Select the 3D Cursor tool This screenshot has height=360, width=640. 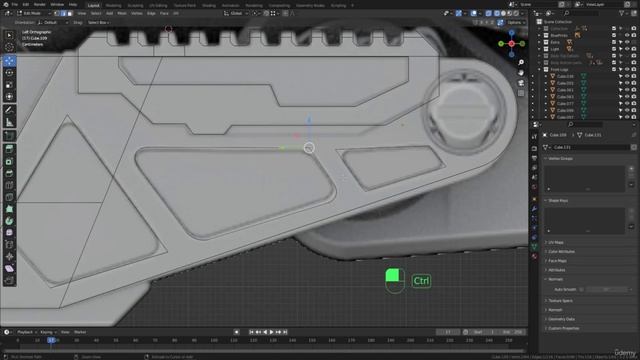(x=9, y=47)
